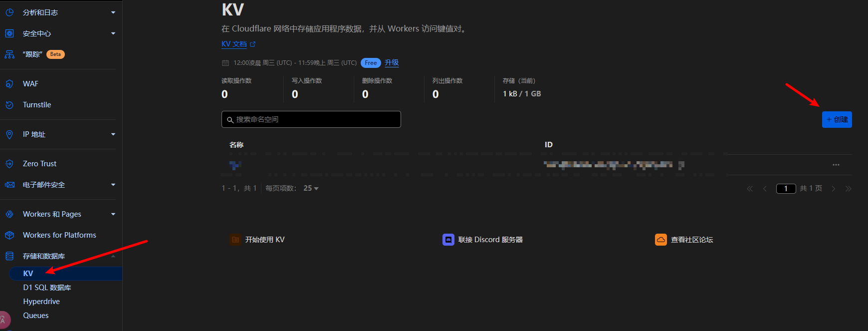This screenshot has width=868, height=331.
Task: Expand the 电子邮件安全 section arrow
Action: 113,185
